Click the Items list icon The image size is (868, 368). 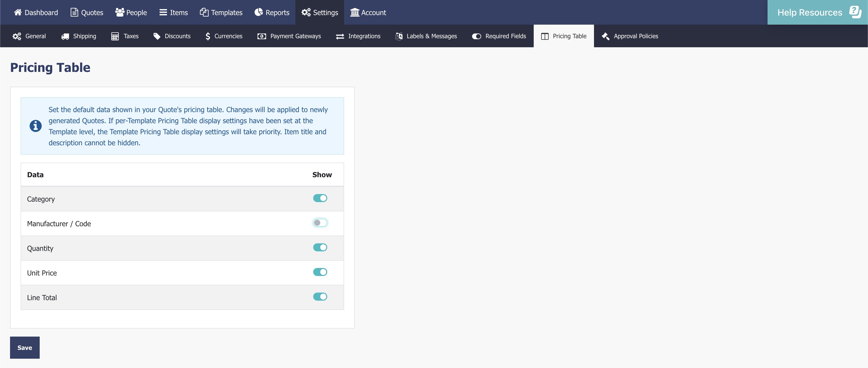click(163, 13)
